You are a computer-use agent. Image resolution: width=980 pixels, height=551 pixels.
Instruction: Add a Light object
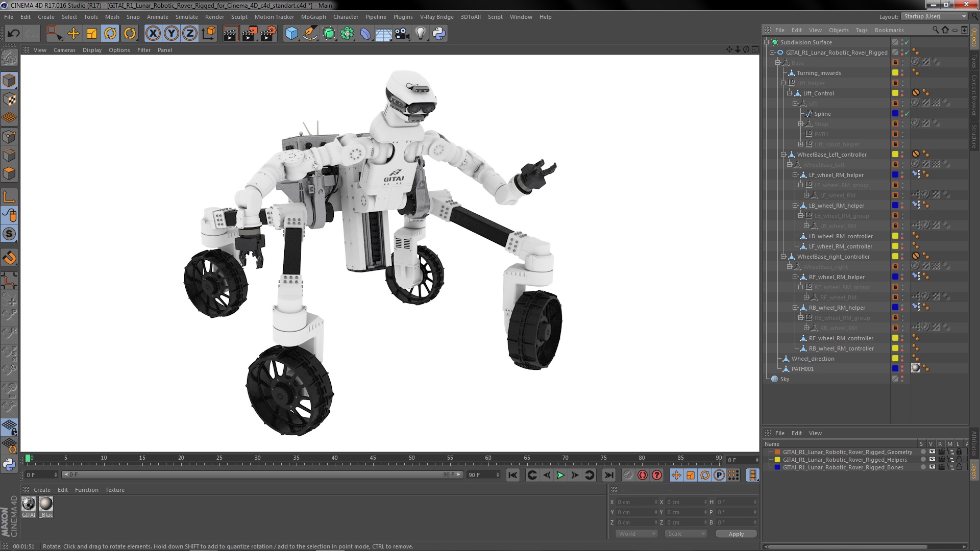click(x=420, y=34)
